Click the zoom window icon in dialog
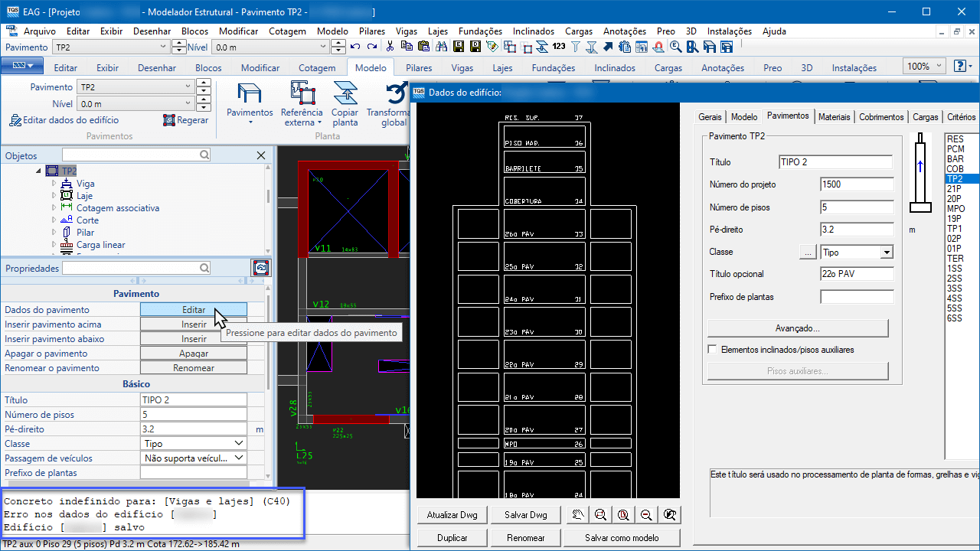The height and width of the screenshot is (551, 980). (601, 515)
